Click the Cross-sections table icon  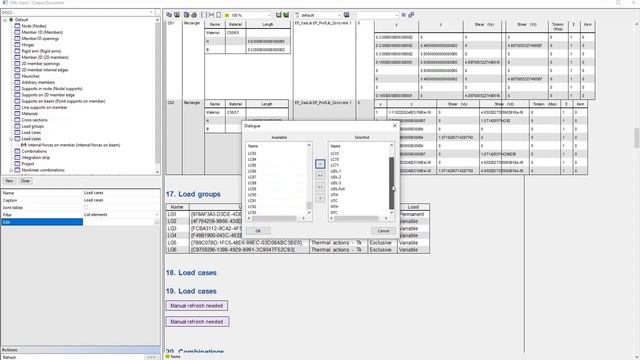pyautogui.click(x=17, y=120)
